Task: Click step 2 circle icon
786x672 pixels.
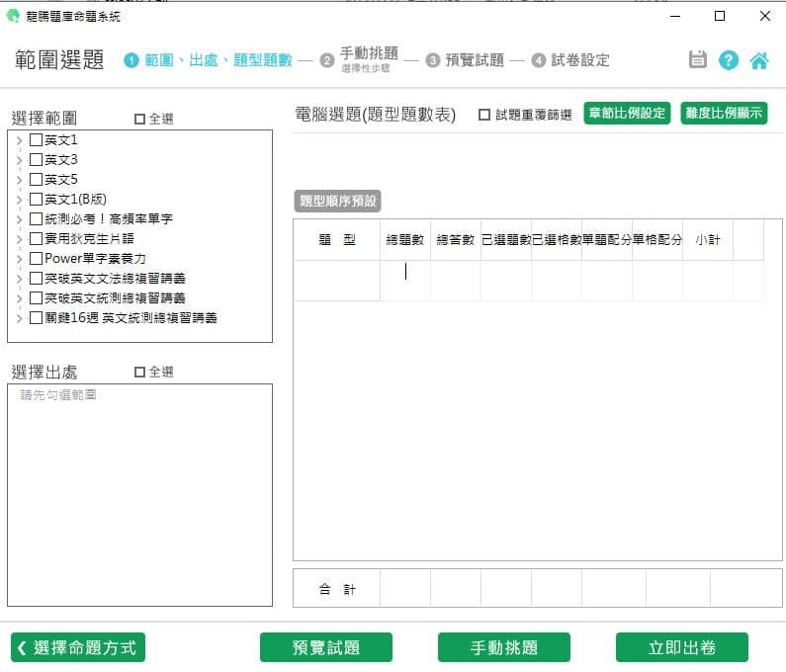Action: pos(327,60)
